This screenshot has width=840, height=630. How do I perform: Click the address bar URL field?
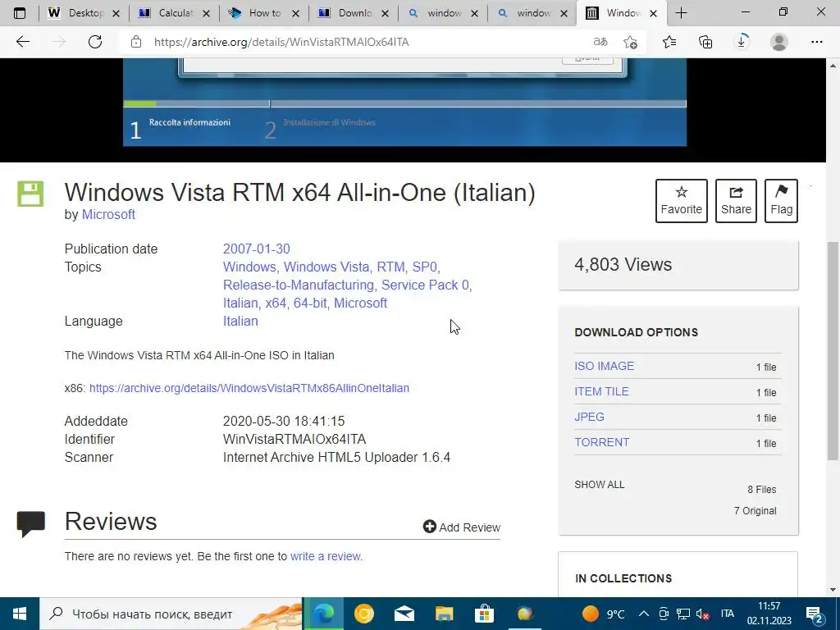click(x=364, y=42)
